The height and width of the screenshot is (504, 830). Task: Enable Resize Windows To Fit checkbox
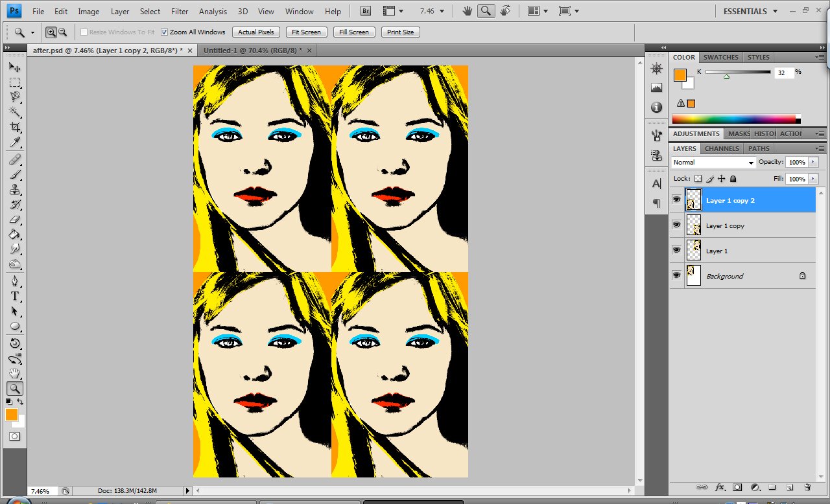pos(84,32)
